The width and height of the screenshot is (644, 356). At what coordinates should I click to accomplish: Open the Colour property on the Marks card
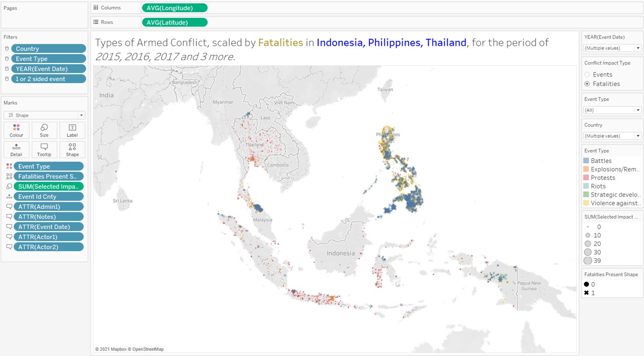(16, 130)
